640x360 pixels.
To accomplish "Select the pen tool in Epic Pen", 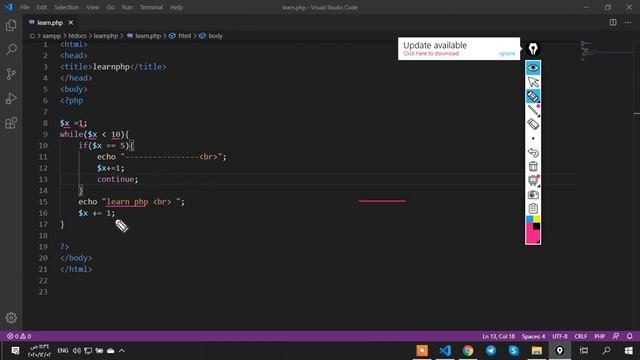I will (x=533, y=110).
